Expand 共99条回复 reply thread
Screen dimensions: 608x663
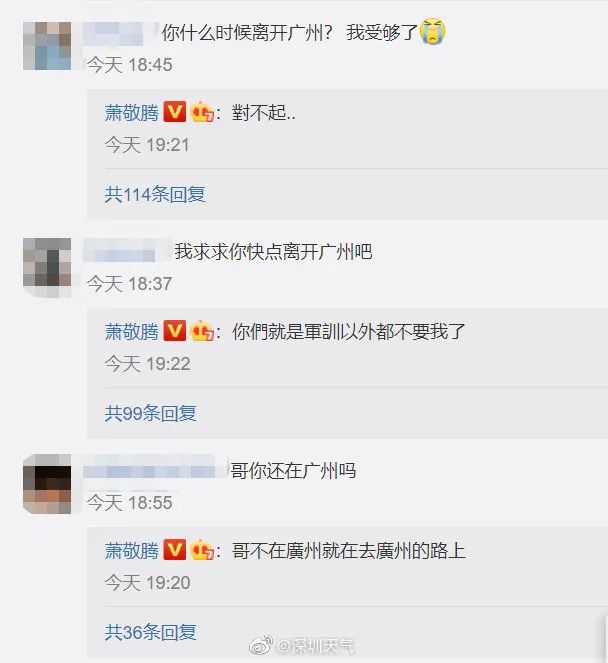[150, 413]
